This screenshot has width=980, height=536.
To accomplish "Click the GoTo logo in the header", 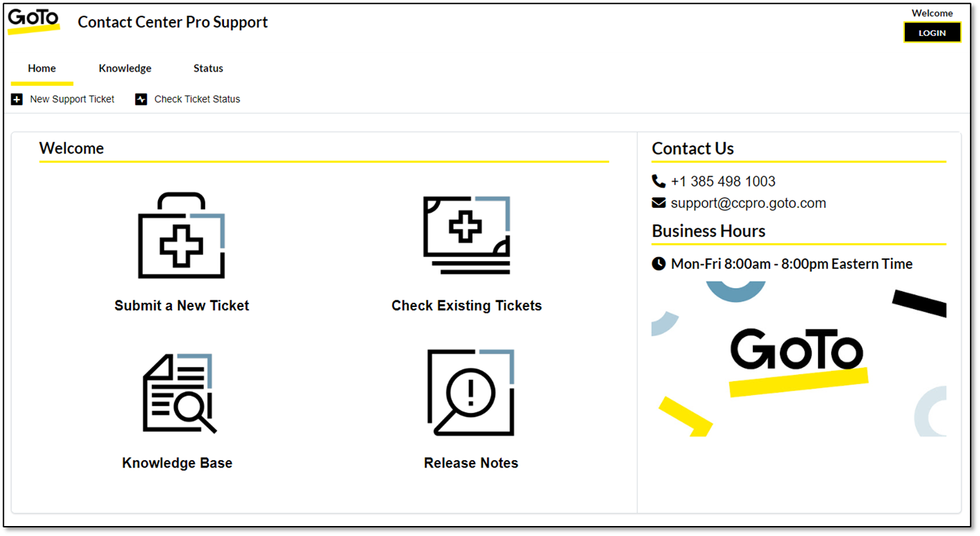I will point(33,21).
